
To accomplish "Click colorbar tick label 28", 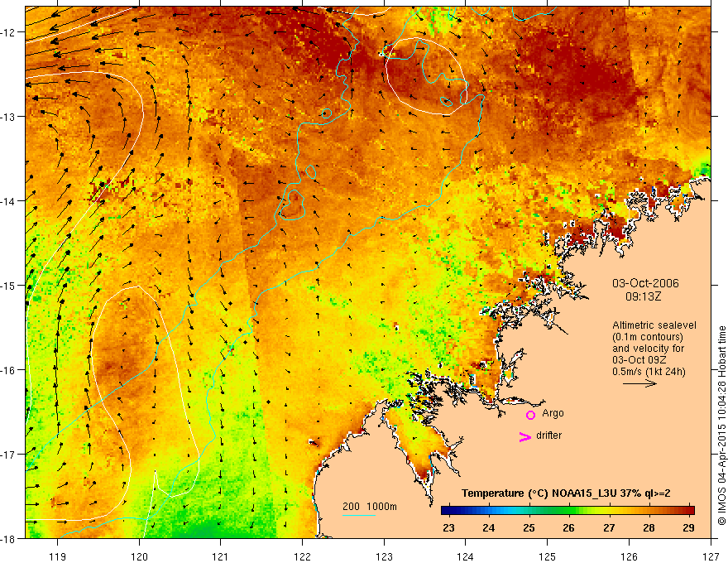I will tap(649, 527).
